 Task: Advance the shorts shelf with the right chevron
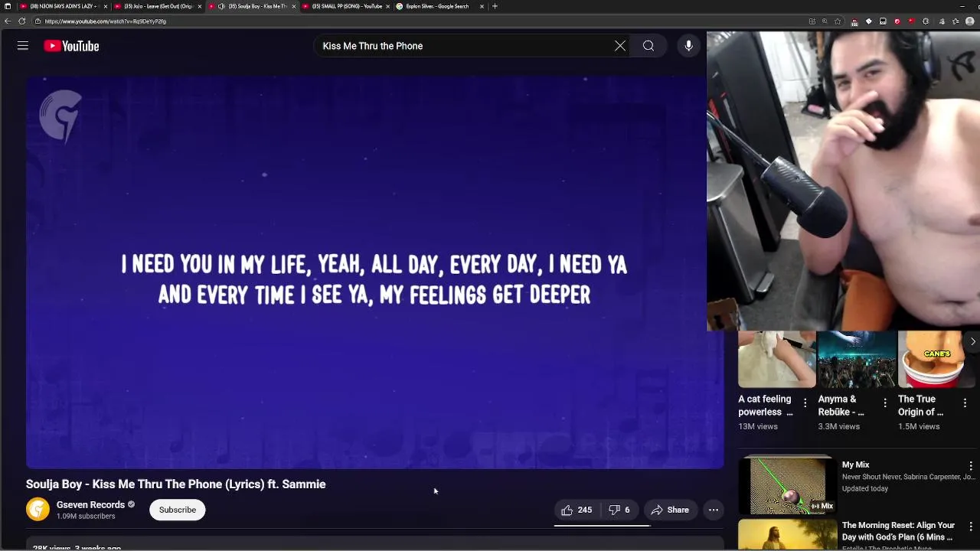(972, 341)
